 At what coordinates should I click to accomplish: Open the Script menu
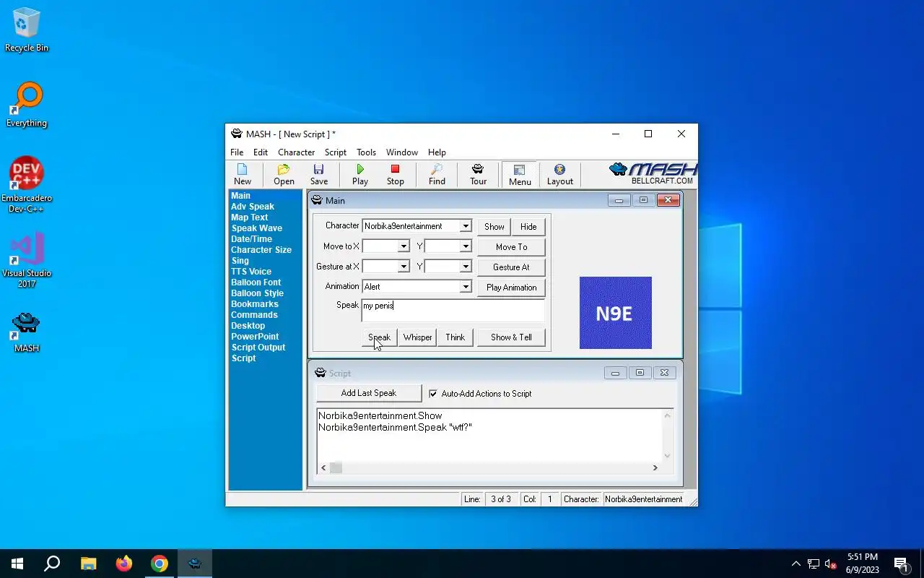(x=336, y=152)
